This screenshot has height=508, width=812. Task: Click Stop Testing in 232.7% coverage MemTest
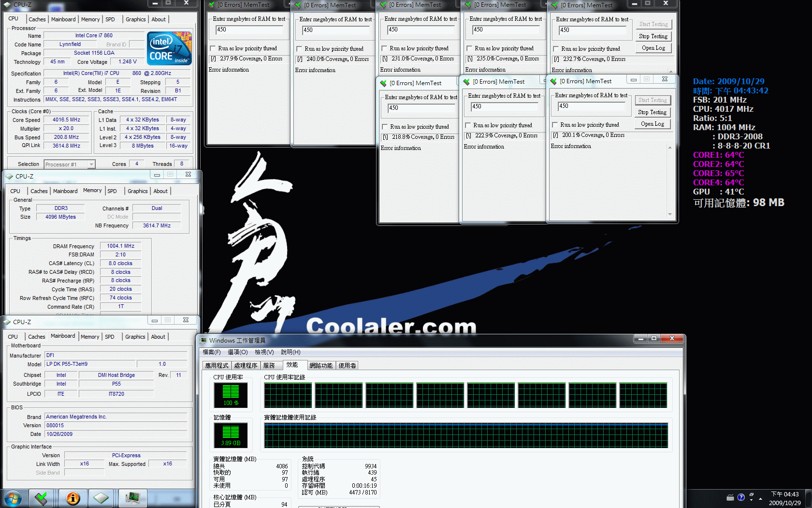click(x=653, y=36)
